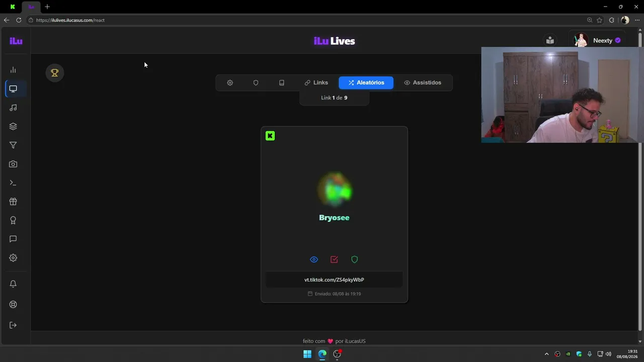Open the gift box sidebar section

[13, 202]
